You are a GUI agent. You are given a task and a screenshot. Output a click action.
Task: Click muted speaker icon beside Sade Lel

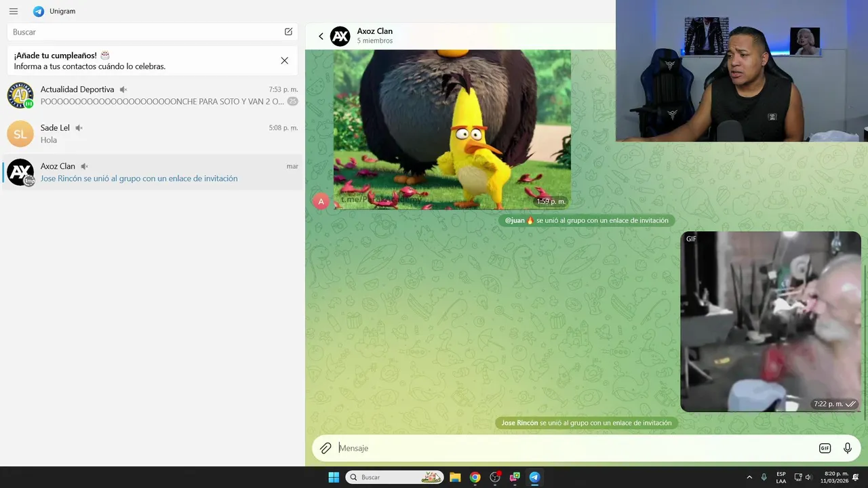[79, 127]
